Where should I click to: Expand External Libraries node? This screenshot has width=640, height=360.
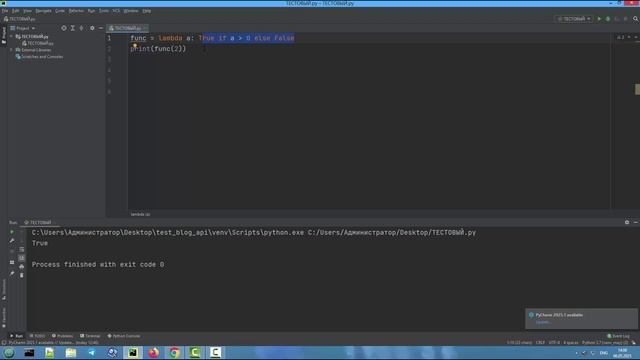coord(11,50)
